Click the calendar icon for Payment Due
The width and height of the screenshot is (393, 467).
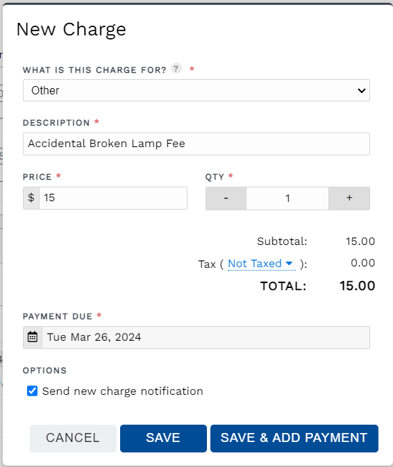[x=32, y=337]
